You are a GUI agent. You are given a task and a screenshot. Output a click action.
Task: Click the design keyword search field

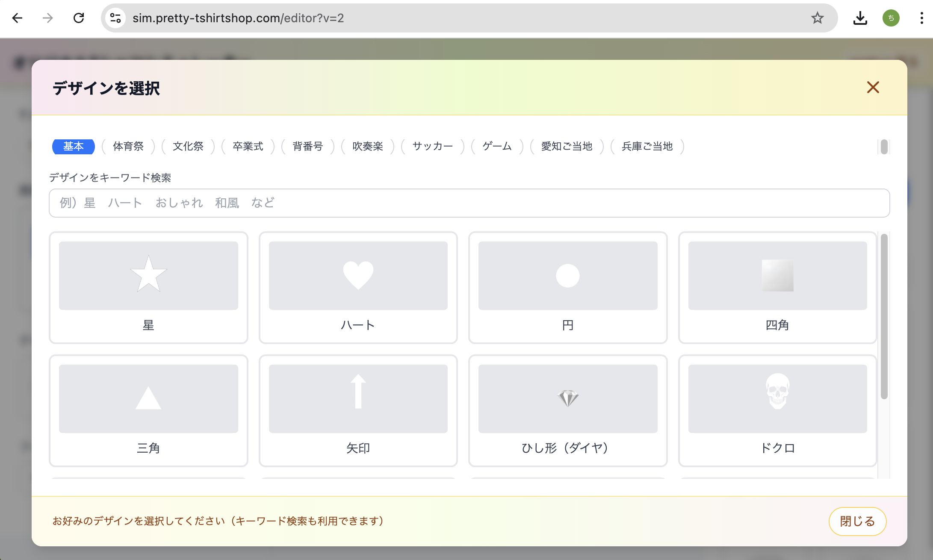[469, 203]
